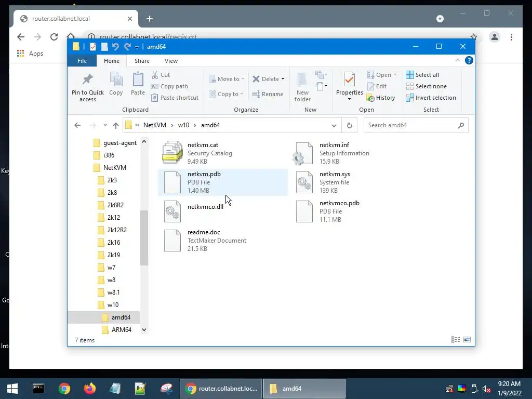The height and width of the screenshot is (399, 532).
Task: Expand the address bar history dropdown
Action: [x=334, y=126]
